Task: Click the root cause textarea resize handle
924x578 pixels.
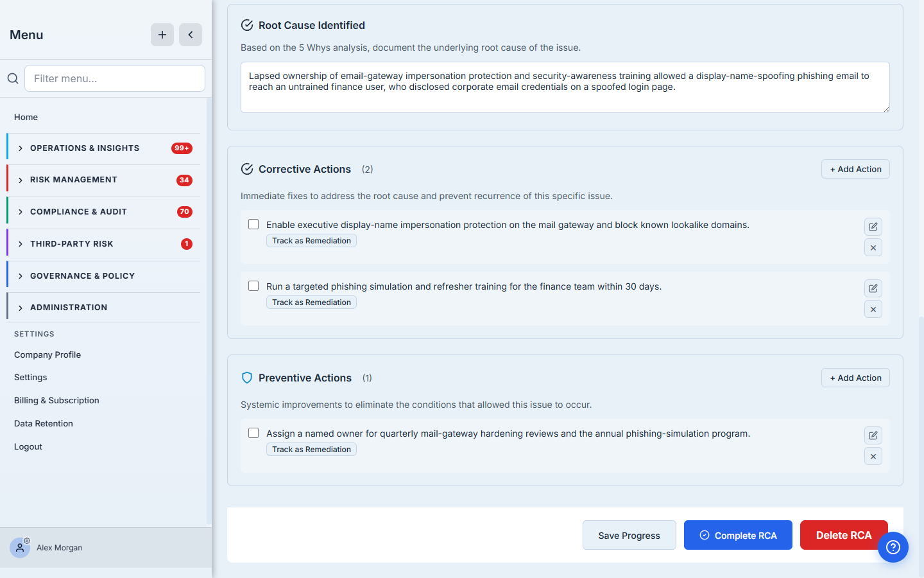Action: tap(886, 109)
